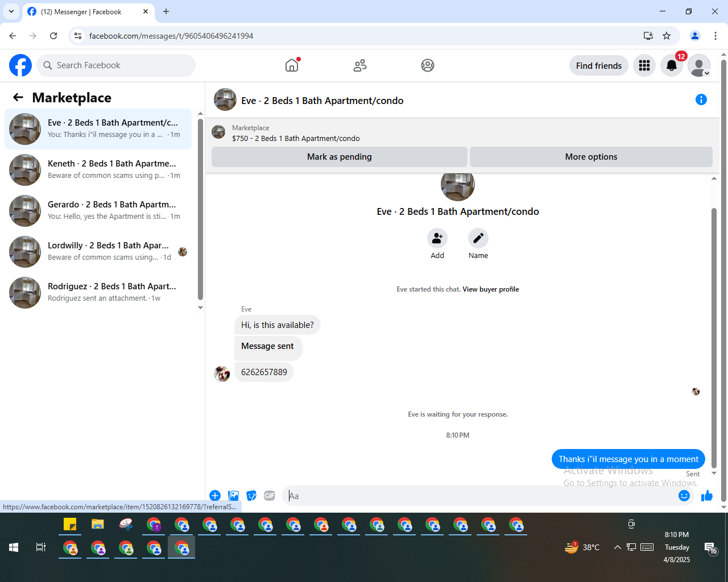Bookmark this page with star icon
This screenshot has height=582, width=728.
[667, 36]
